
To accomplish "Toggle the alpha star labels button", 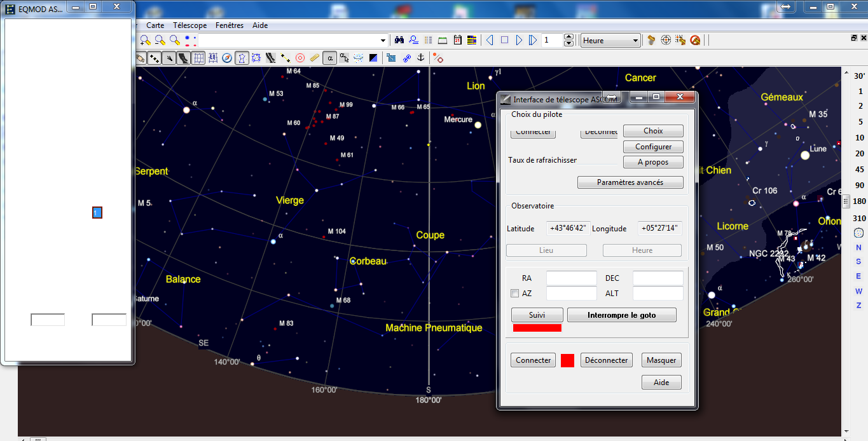I will point(330,58).
